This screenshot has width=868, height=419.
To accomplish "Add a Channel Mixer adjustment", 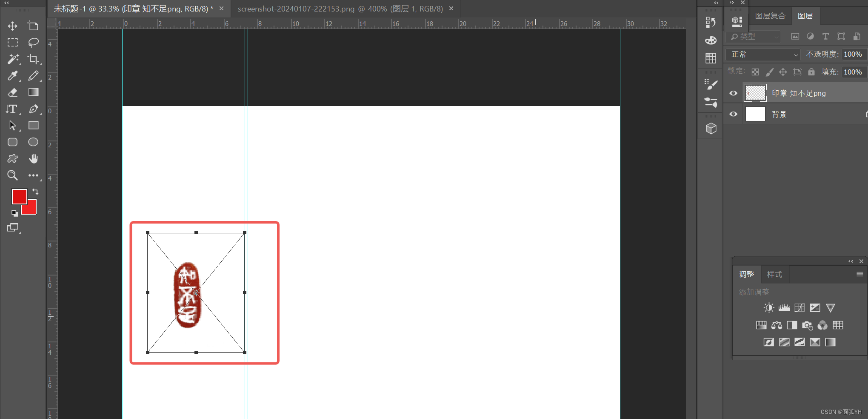I will 822,325.
